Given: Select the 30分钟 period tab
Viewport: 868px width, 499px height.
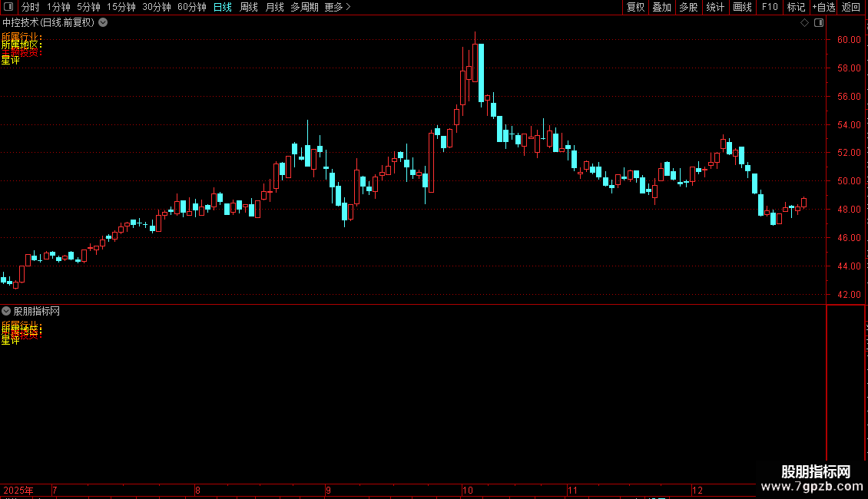Looking at the screenshot, I should [156, 7].
